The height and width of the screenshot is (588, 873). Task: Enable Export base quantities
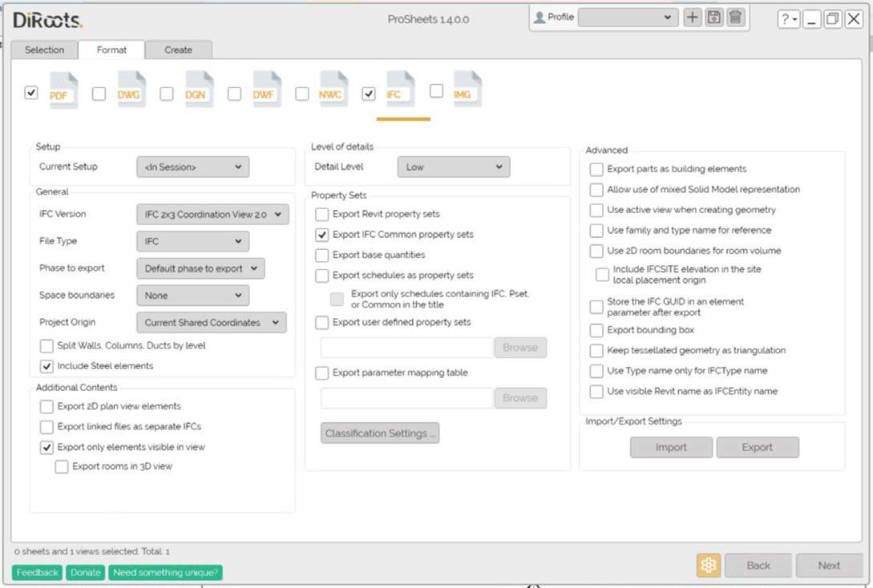pos(321,256)
